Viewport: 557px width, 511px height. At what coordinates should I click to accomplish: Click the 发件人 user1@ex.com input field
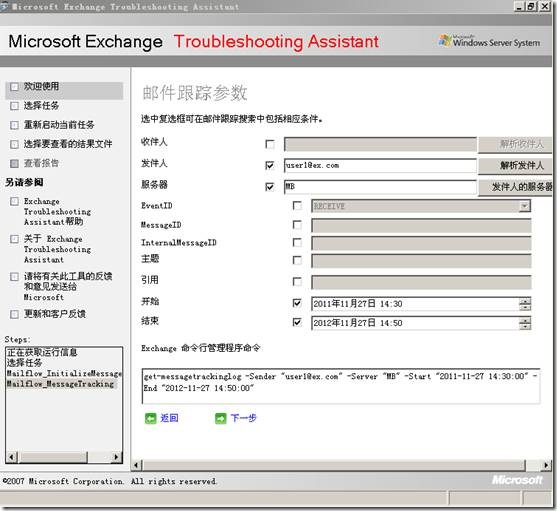coord(380,165)
